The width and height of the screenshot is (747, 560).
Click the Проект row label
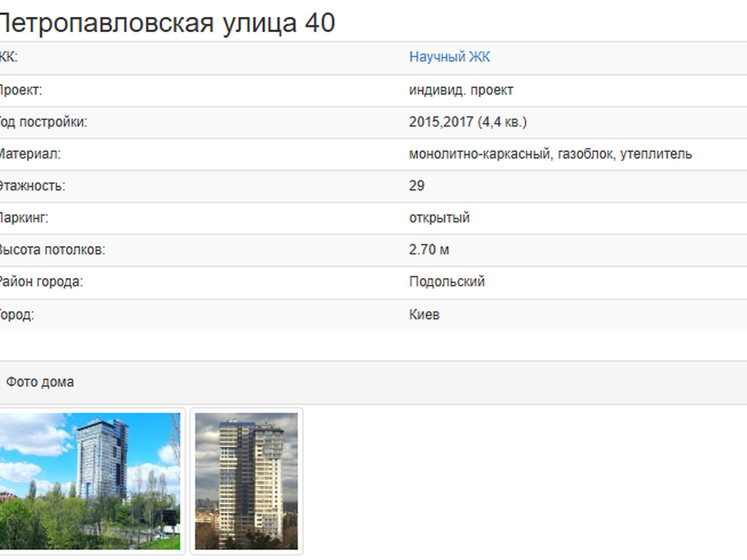coord(21,90)
